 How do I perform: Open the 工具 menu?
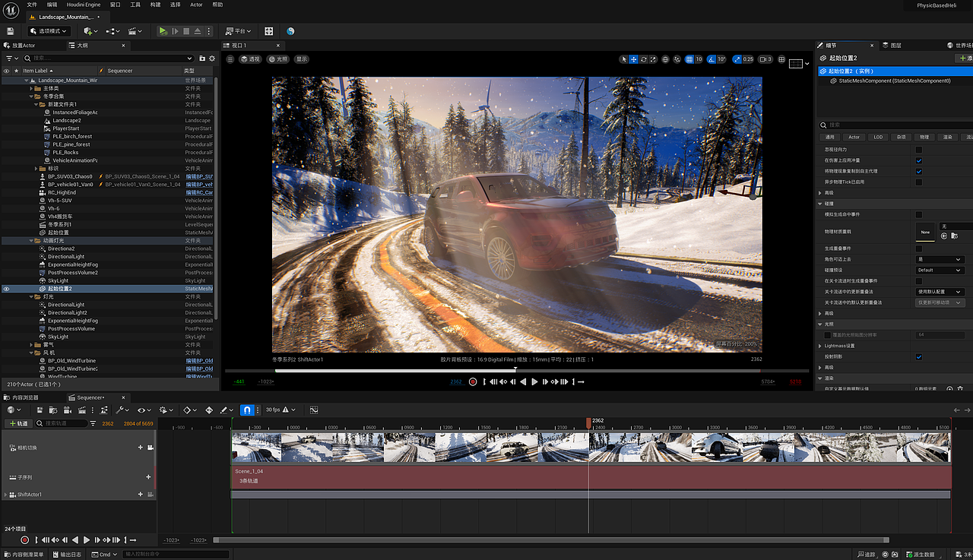(x=135, y=5)
